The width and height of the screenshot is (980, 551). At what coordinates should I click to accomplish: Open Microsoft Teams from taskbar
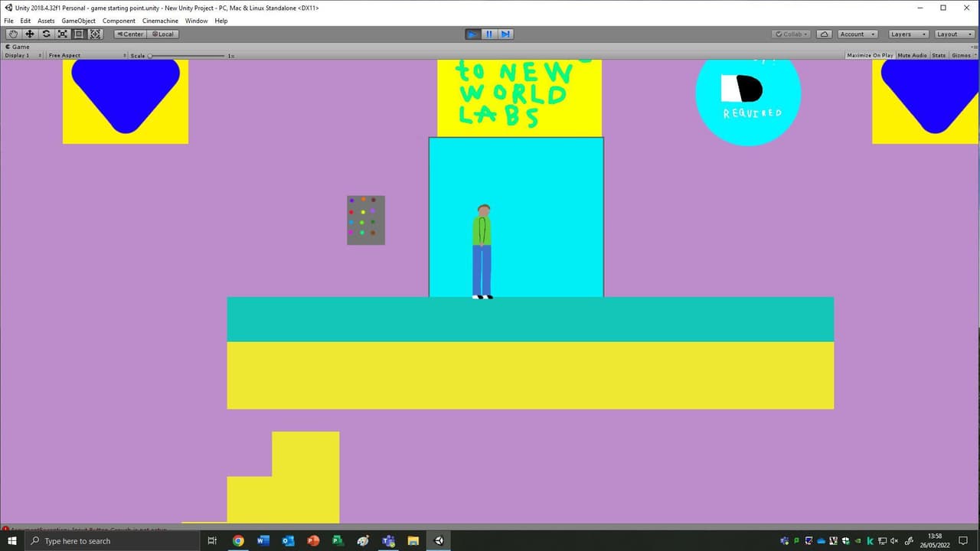pyautogui.click(x=388, y=541)
